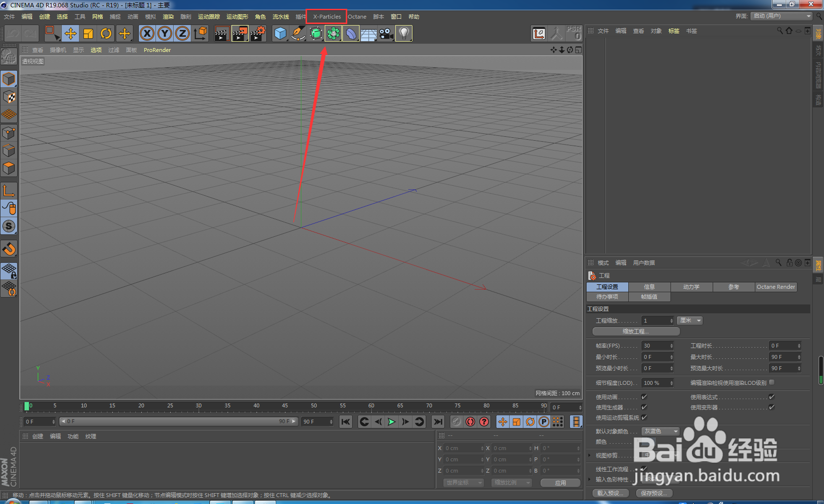Toggle Z axis lock icon
This screenshot has width=824, height=504.
point(182,33)
